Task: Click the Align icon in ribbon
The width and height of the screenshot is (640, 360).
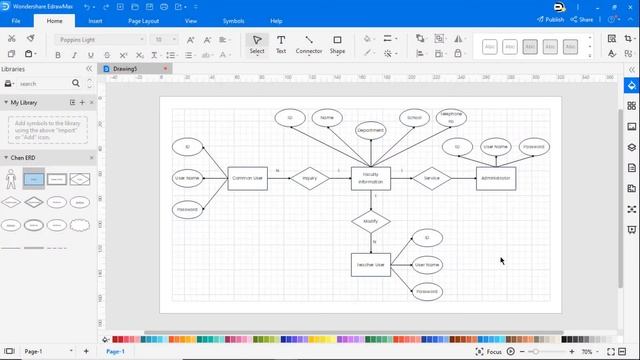Action: (x=420, y=53)
